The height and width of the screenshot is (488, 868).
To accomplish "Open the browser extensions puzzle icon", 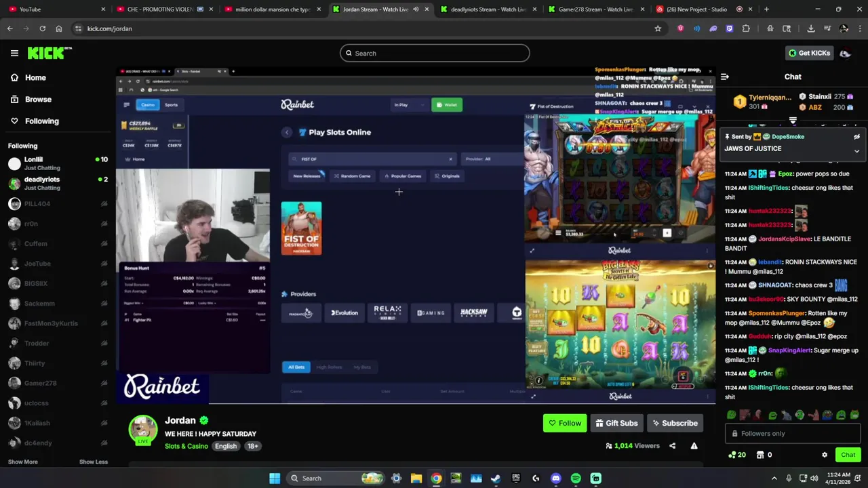I will (746, 28).
